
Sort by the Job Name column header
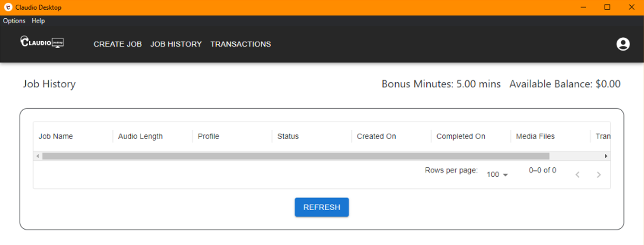(56, 136)
